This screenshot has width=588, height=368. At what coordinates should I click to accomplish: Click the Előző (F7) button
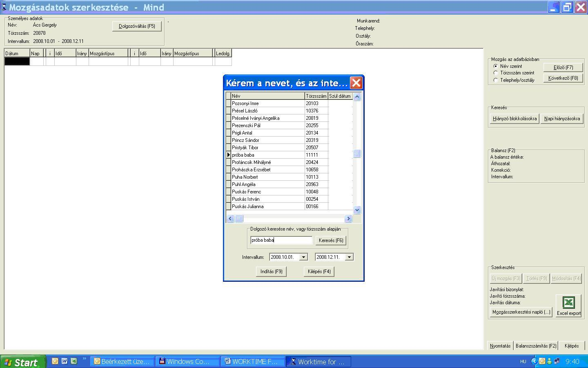point(563,67)
